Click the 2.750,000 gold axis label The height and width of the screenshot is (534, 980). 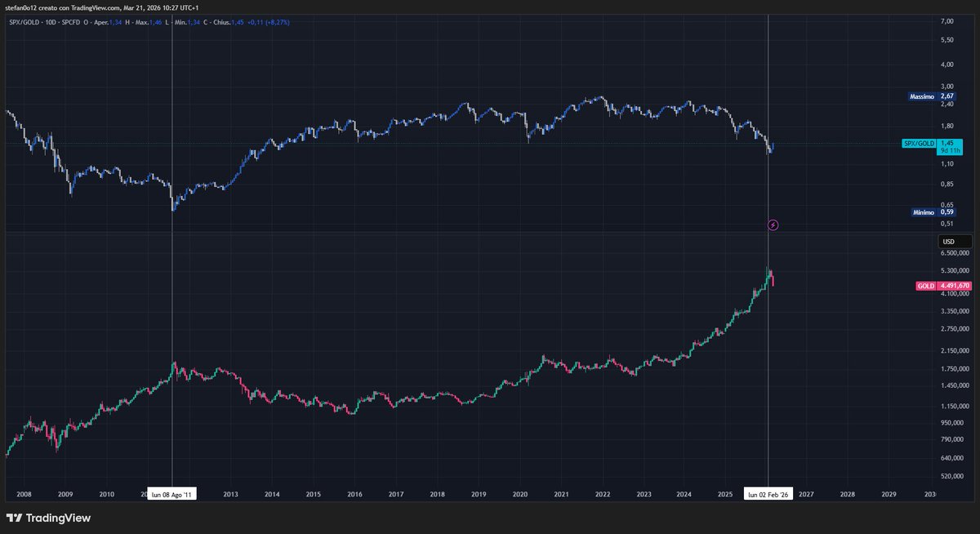(955, 328)
